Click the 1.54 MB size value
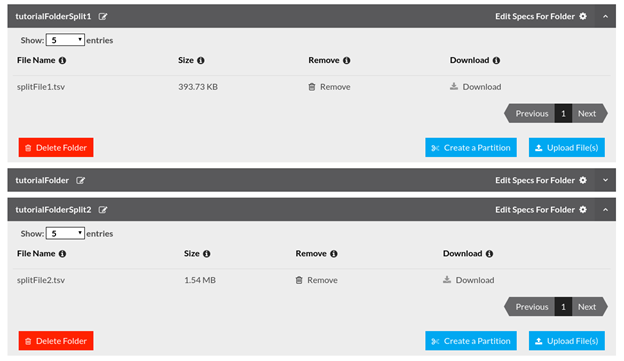The image size is (624, 361). 200,280
